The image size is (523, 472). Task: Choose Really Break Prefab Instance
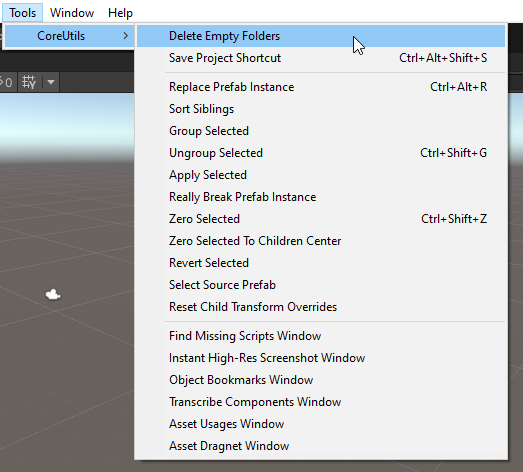coord(321,197)
